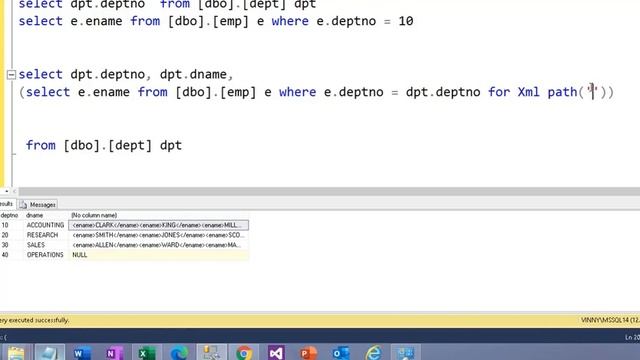The width and height of the screenshot is (640, 360).
Task: Click the value 10 in the where clause
Action: click(x=406, y=21)
